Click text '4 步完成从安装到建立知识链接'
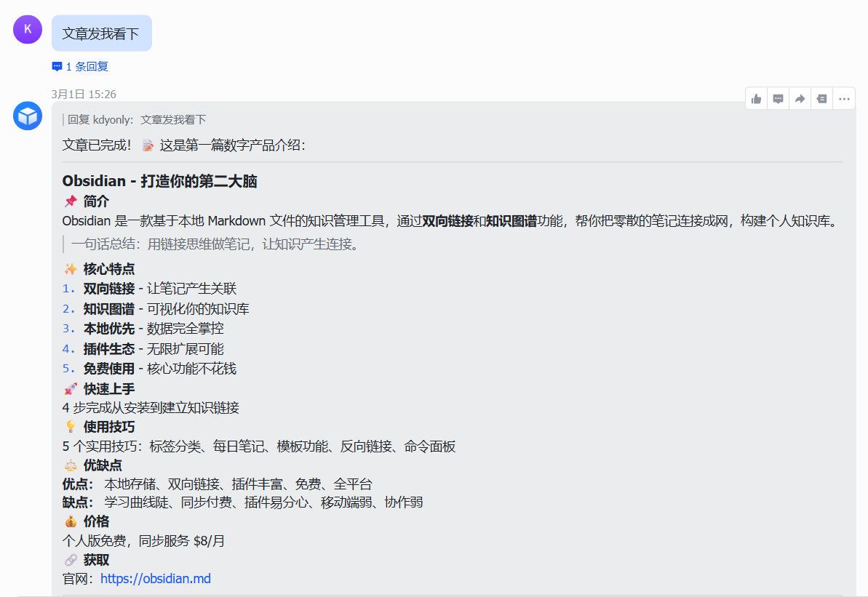The width and height of the screenshot is (868, 597). [x=151, y=408]
